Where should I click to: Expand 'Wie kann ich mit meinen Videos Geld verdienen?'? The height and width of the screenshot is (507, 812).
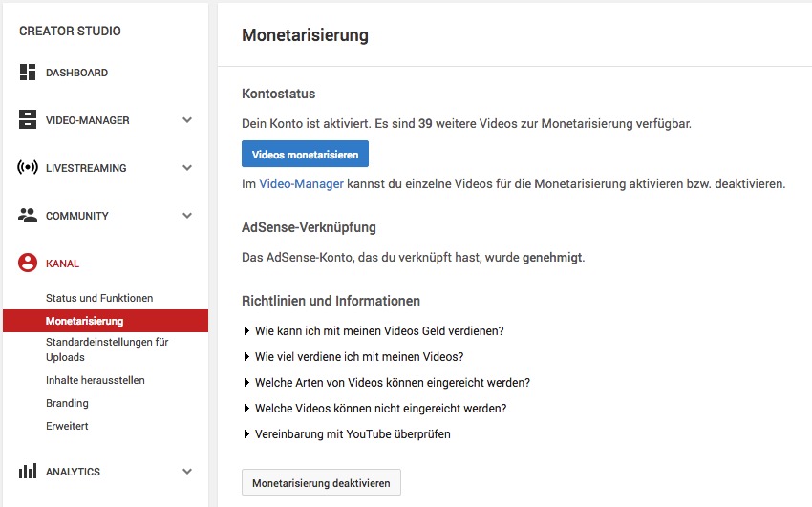(x=374, y=331)
